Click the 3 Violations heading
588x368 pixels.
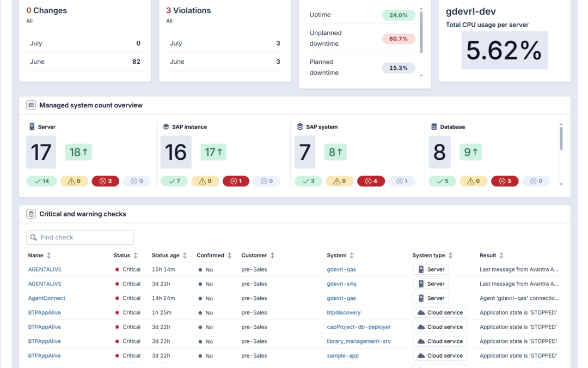click(x=188, y=10)
